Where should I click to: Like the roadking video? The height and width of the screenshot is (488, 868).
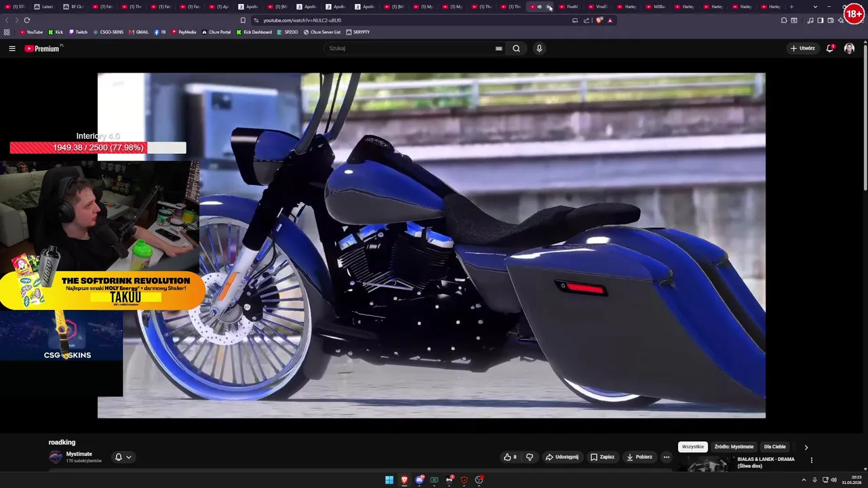pyautogui.click(x=510, y=457)
